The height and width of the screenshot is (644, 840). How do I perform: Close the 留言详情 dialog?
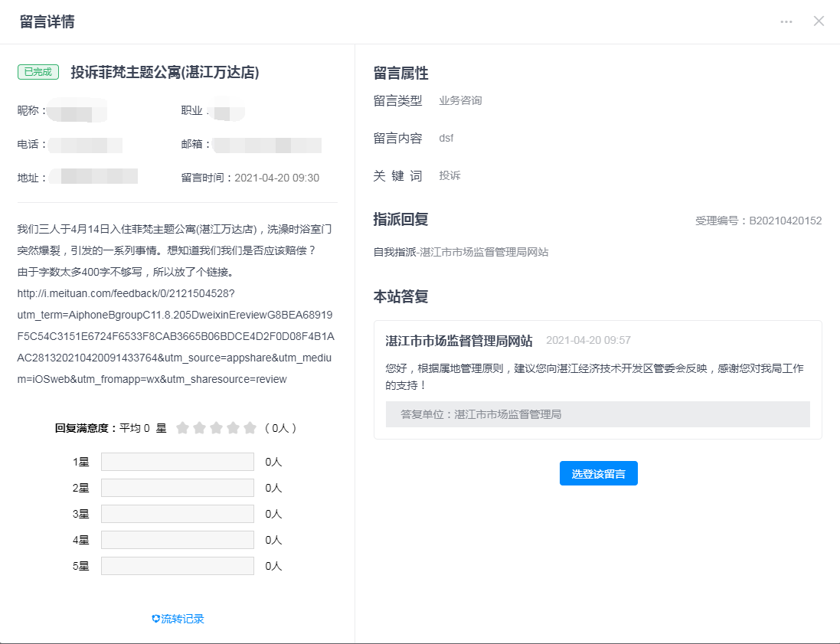(819, 21)
